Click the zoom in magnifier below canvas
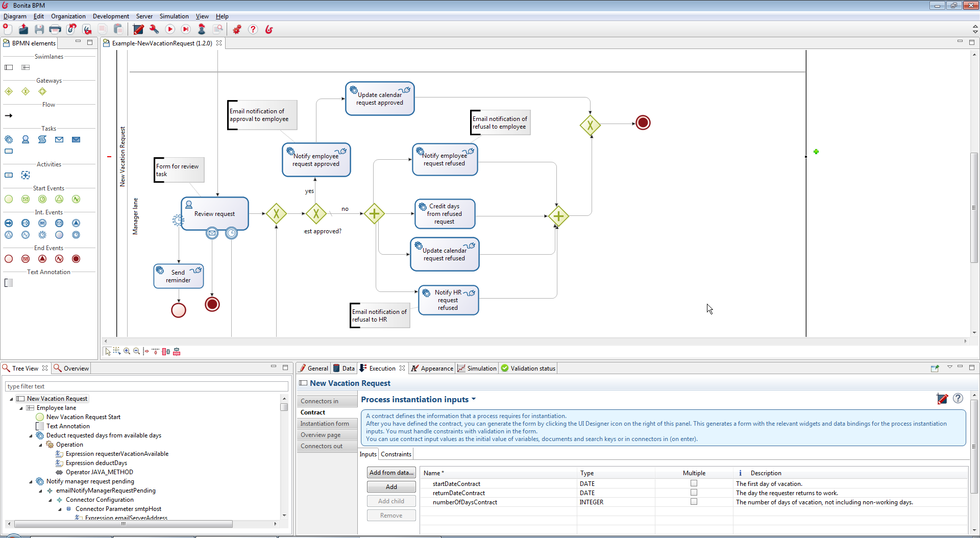This screenshot has width=980, height=538. pyautogui.click(x=127, y=351)
